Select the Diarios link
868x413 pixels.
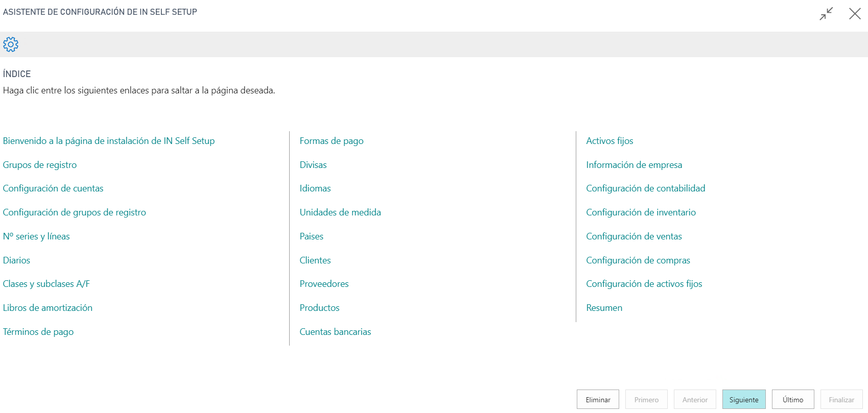coord(16,260)
